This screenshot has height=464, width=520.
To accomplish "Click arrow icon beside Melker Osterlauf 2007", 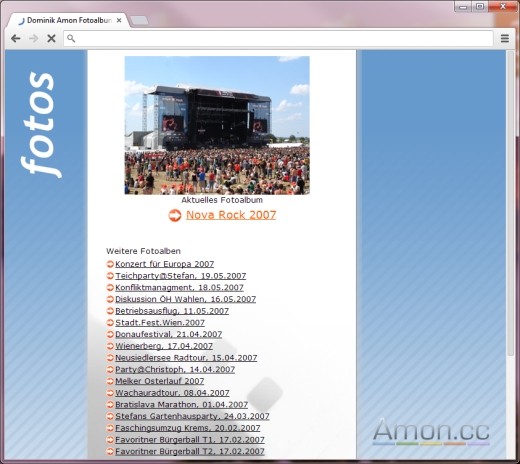I will point(110,381).
